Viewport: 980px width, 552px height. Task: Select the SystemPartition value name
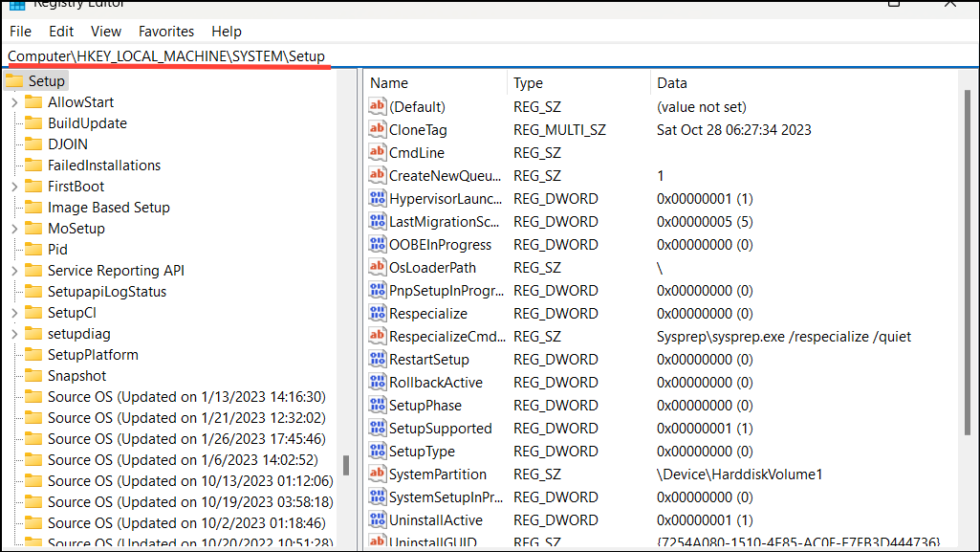[438, 475]
